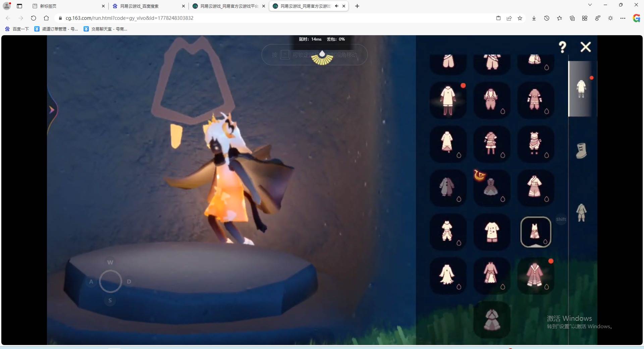This screenshot has height=349, width=644.
Task: Switch to the 网易云游戏_百度搜索 tab
Action: pyautogui.click(x=149, y=6)
